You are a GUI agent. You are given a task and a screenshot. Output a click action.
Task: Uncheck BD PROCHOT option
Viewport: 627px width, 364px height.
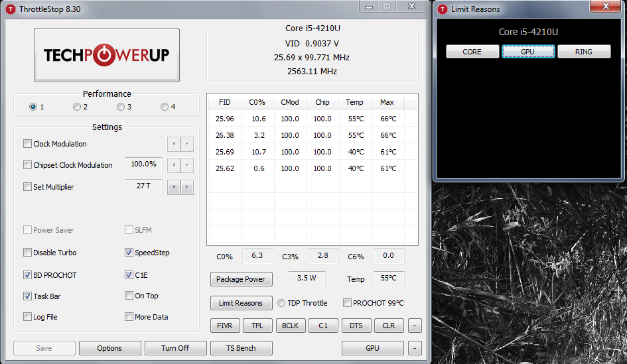[x=27, y=274]
